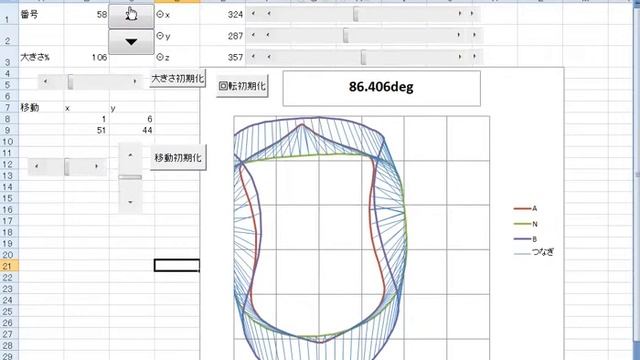640x360 pixels.
Task: Click the up arrow of the vertical 移動 scrollbar
Action: click(x=130, y=156)
